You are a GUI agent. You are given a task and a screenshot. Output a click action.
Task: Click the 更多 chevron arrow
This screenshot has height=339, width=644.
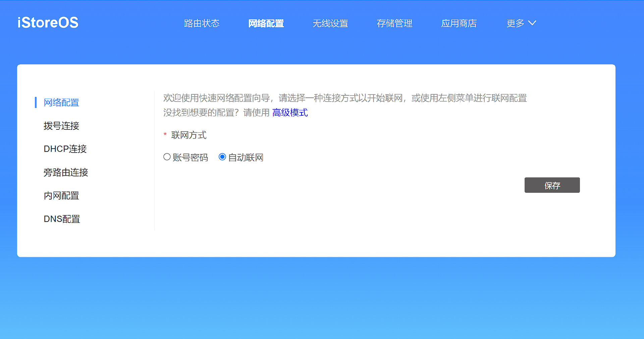coord(533,23)
